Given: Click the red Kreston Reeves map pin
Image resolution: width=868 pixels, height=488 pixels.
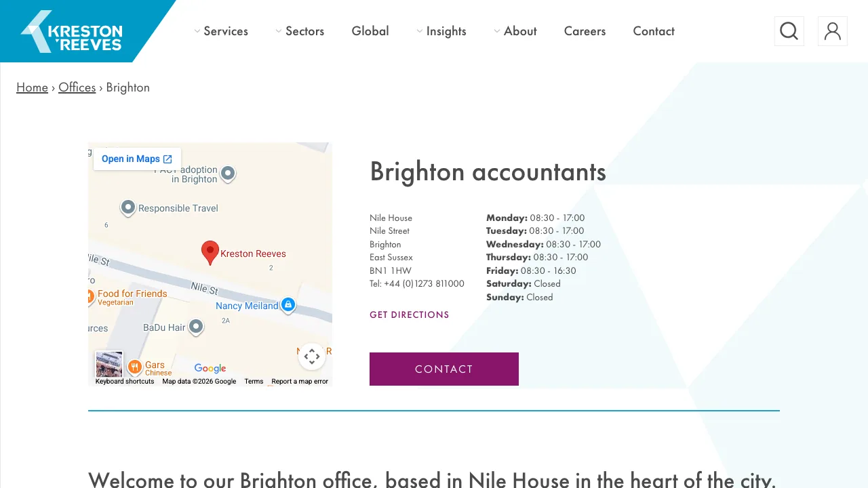Looking at the screenshot, I should pyautogui.click(x=210, y=252).
